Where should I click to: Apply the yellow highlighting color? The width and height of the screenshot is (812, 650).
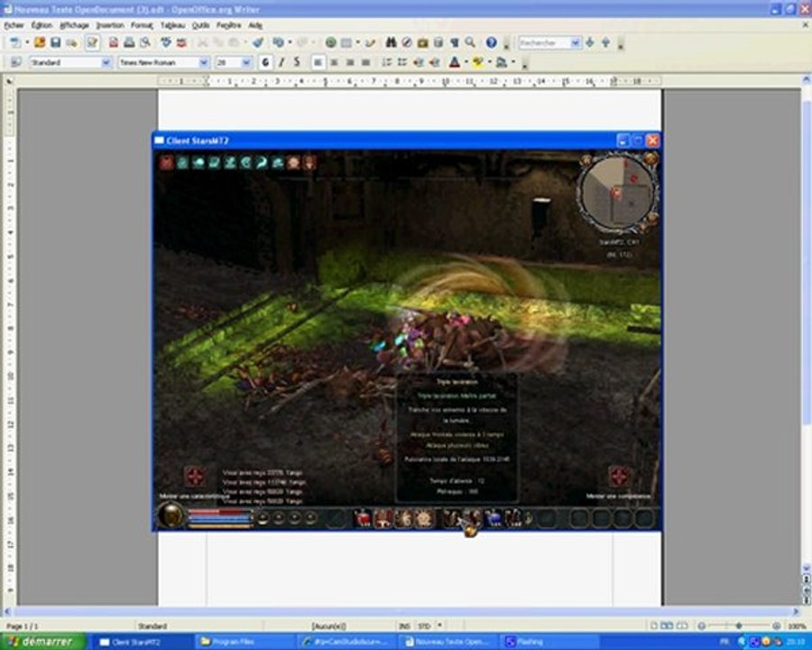pos(478,62)
